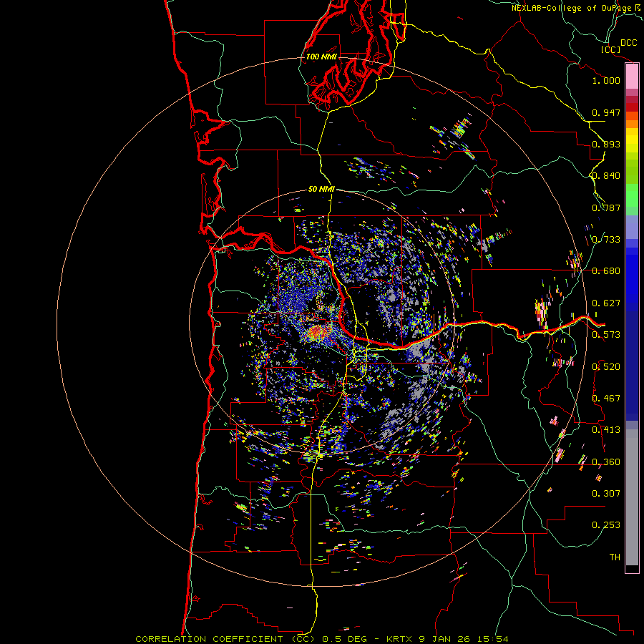Image resolution: width=644 pixels, height=644 pixels.
Task: Click the 0.307 scale value
Action: tap(606, 494)
